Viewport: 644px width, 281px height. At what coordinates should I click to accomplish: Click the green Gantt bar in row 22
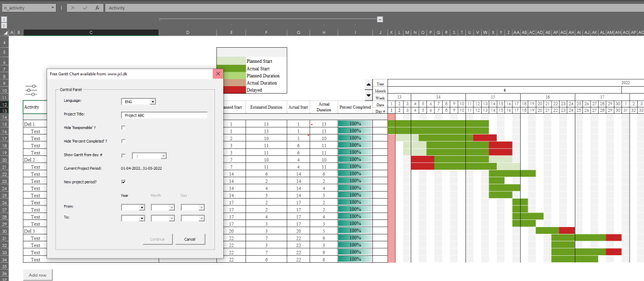[512, 174]
